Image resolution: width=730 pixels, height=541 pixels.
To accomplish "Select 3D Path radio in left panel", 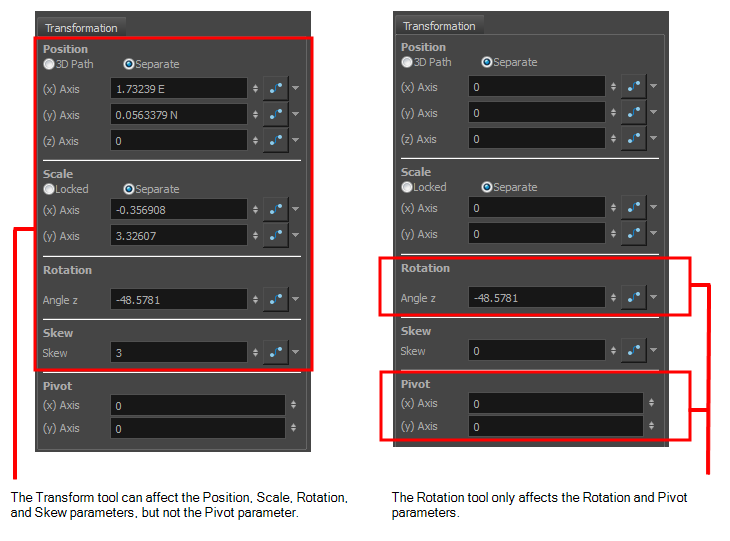I will point(48,64).
